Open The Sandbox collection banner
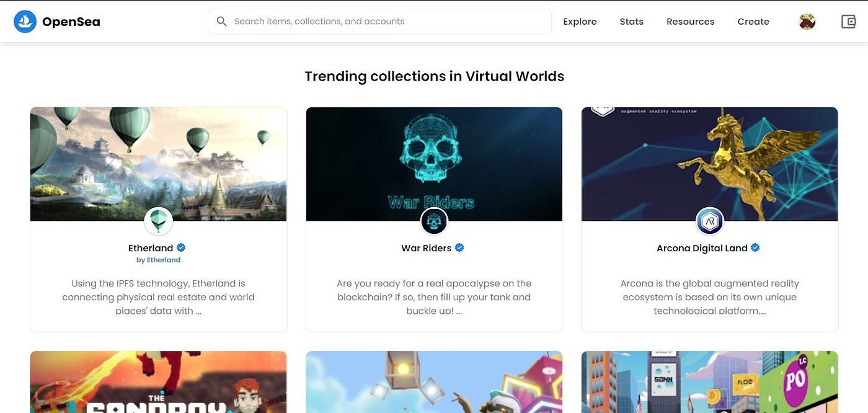Image resolution: width=868 pixels, height=413 pixels. pos(158,382)
